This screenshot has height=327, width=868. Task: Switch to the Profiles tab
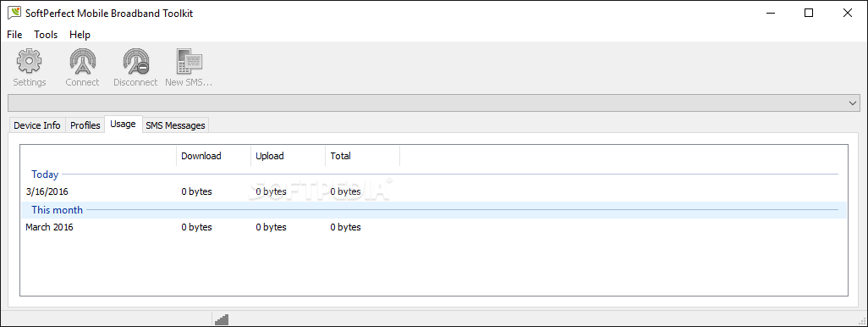coord(85,125)
